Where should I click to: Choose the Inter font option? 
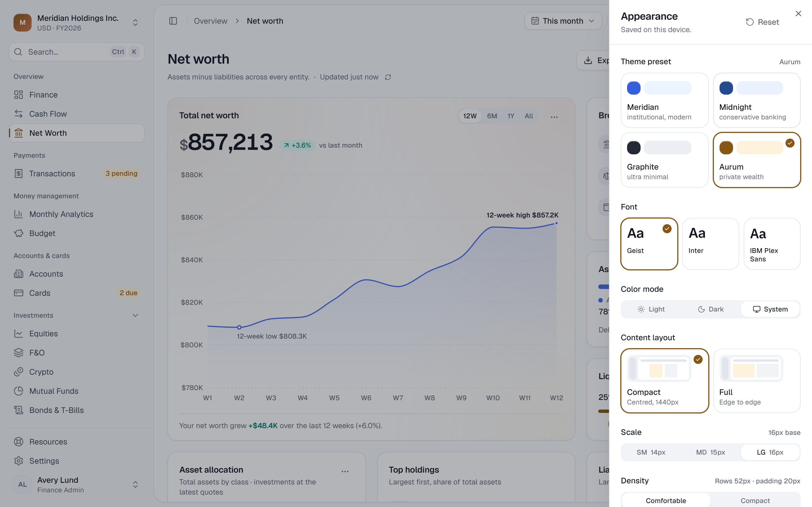[x=711, y=244]
